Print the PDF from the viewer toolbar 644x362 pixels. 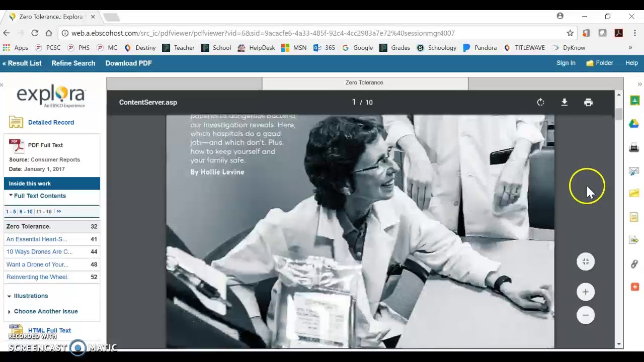click(x=588, y=102)
